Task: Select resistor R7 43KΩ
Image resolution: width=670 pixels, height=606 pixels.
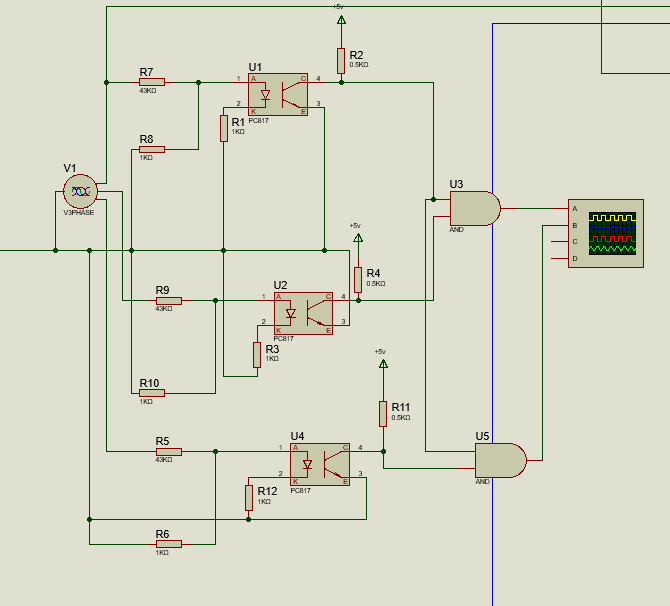Action: (x=152, y=82)
